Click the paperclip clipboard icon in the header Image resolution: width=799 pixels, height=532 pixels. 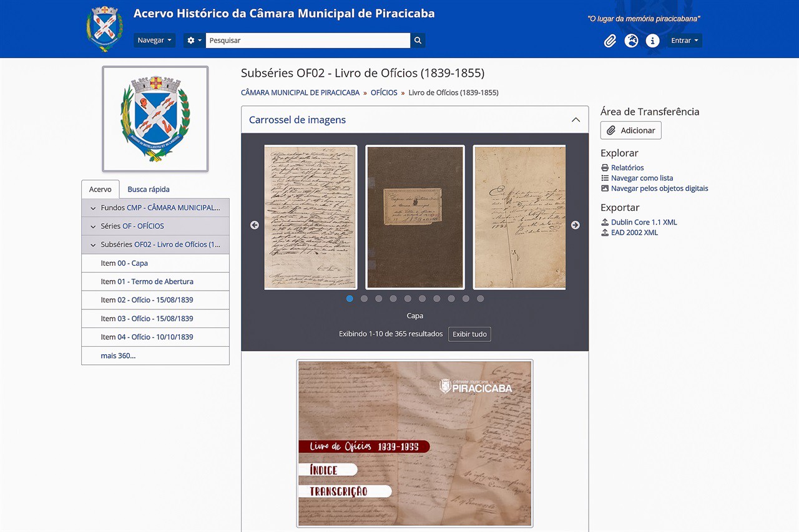(x=610, y=40)
